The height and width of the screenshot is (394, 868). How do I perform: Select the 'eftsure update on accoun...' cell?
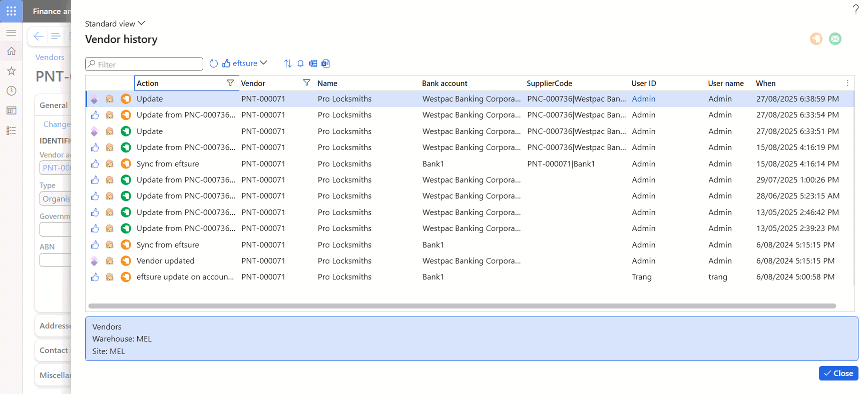pyautogui.click(x=185, y=277)
